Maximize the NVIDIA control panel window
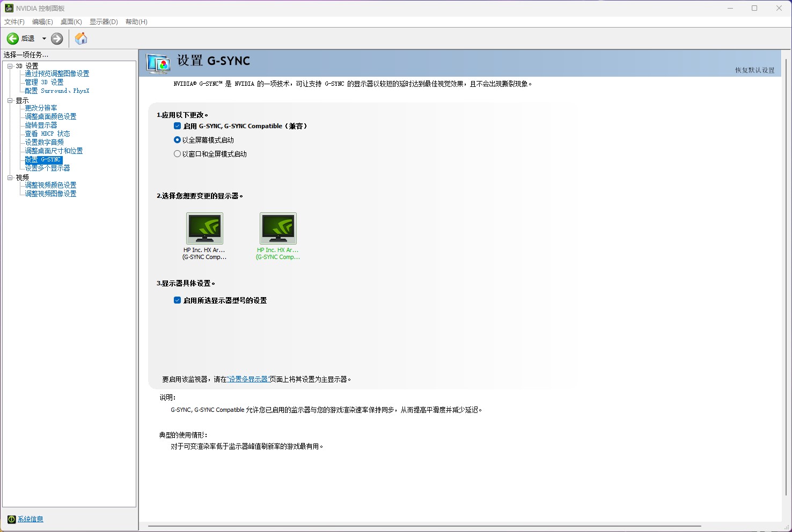This screenshot has width=792, height=532. pos(754,8)
